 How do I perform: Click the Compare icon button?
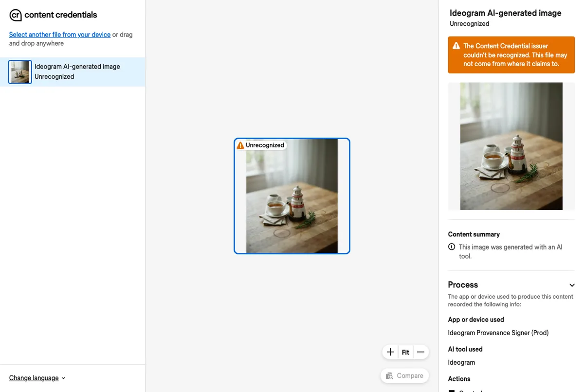click(x=405, y=375)
